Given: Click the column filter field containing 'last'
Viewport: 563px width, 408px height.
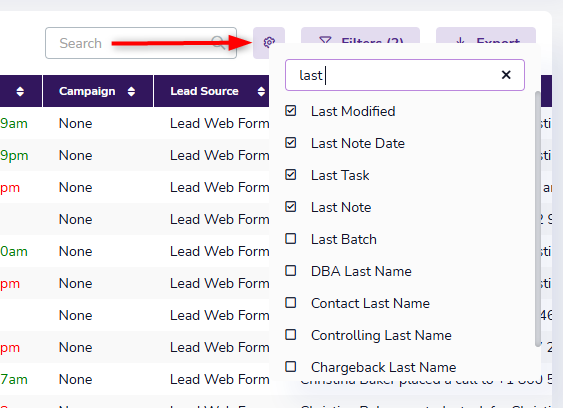Looking at the screenshot, I should [405, 75].
